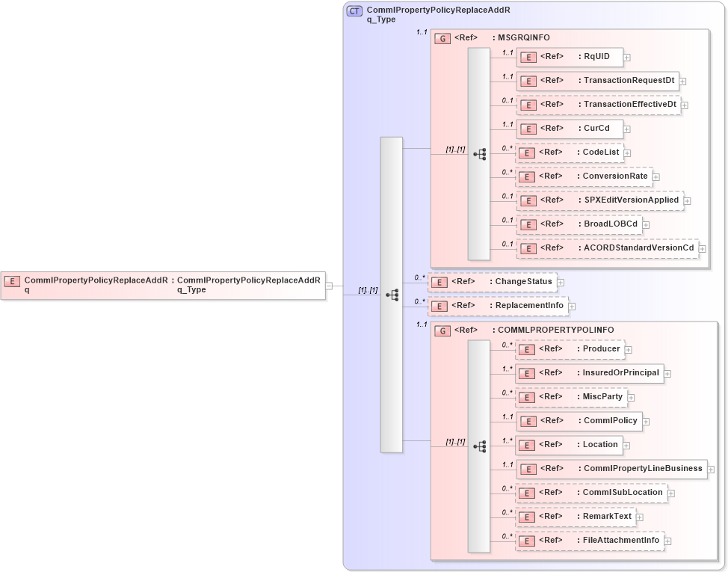Select the G group icon of COMMLPROPERTYPOLINFO
728x572 pixels.
pos(442,330)
